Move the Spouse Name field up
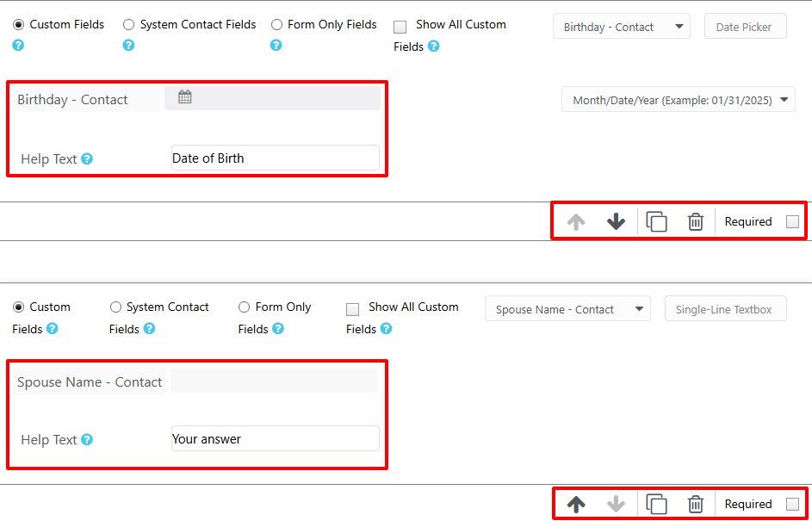This screenshot has height=521, width=812. point(576,504)
